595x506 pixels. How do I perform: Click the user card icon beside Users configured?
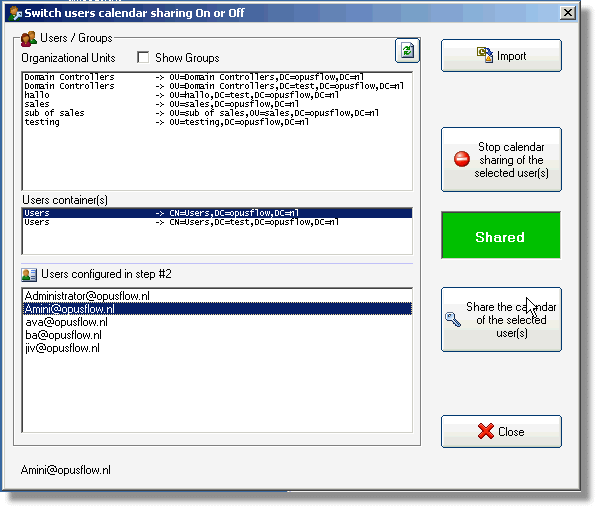coord(29,274)
